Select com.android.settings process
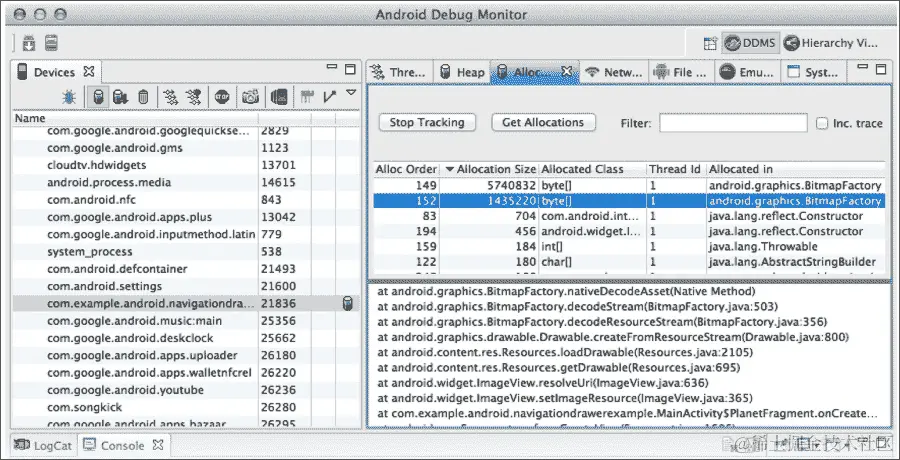The height and width of the screenshot is (460, 900). point(186,286)
